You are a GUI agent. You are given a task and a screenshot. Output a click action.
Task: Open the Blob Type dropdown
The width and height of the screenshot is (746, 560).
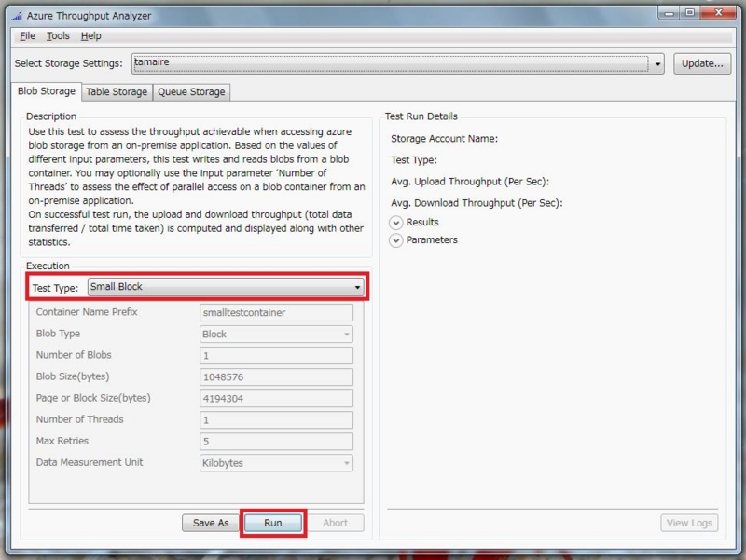pyautogui.click(x=276, y=335)
